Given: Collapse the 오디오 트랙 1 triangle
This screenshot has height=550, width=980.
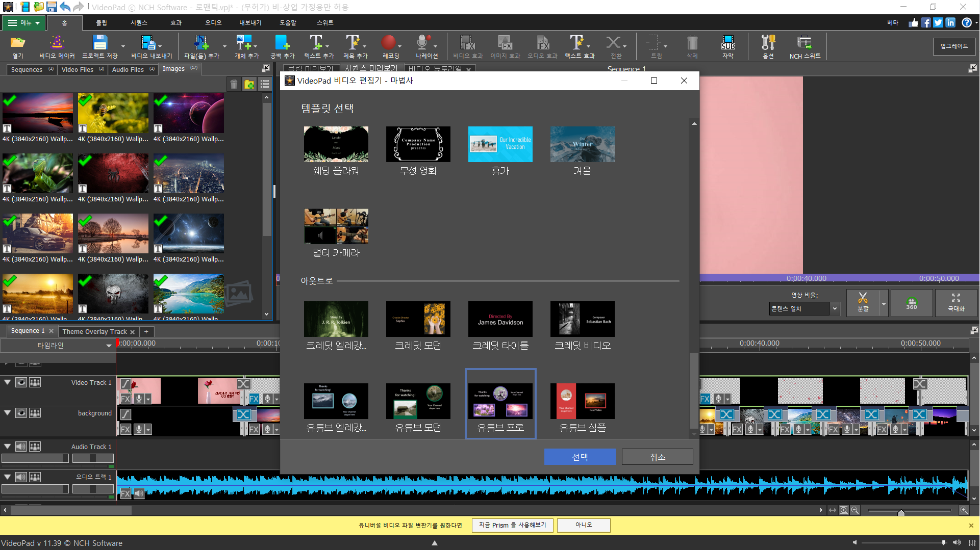Looking at the screenshot, I should (7, 477).
